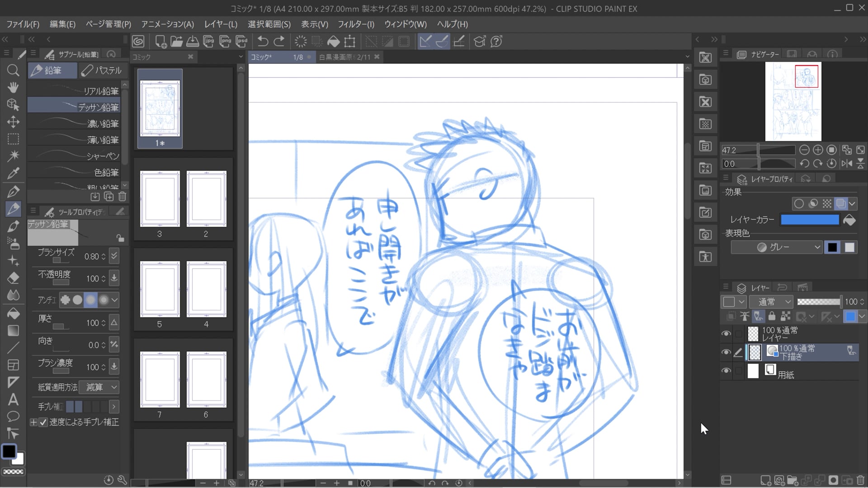The height and width of the screenshot is (488, 868).
Task: Select the Eyedropper tool
Action: [13, 174]
